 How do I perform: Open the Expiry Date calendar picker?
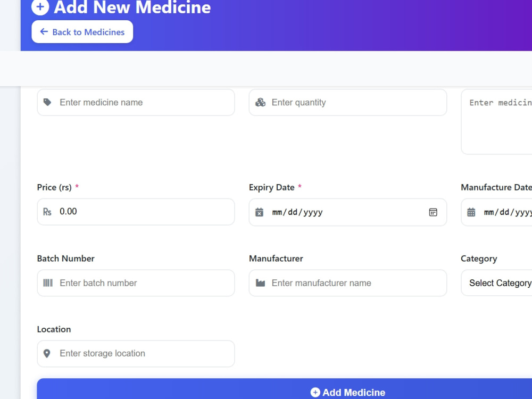point(433,212)
